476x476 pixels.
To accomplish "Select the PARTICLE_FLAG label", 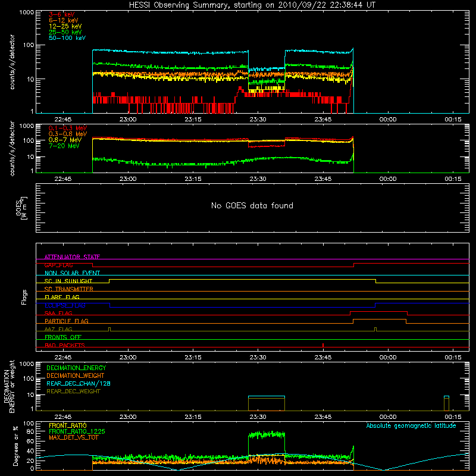I will (67, 321).
